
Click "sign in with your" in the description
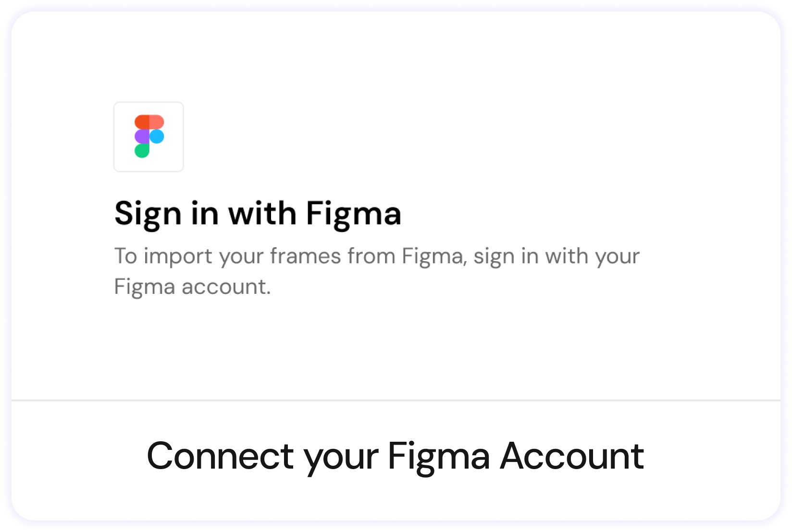(557, 256)
